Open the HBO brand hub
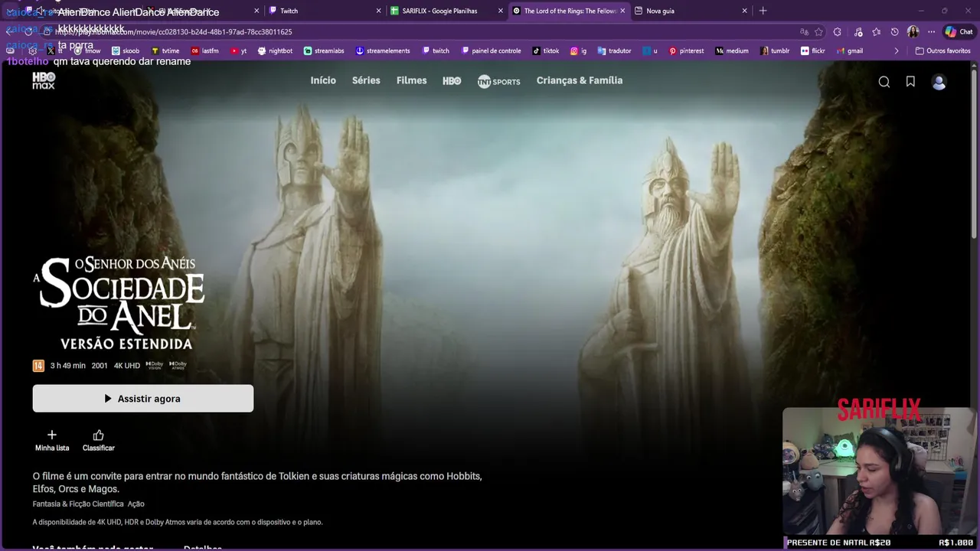The width and height of the screenshot is (980, 551). [452, 80]
